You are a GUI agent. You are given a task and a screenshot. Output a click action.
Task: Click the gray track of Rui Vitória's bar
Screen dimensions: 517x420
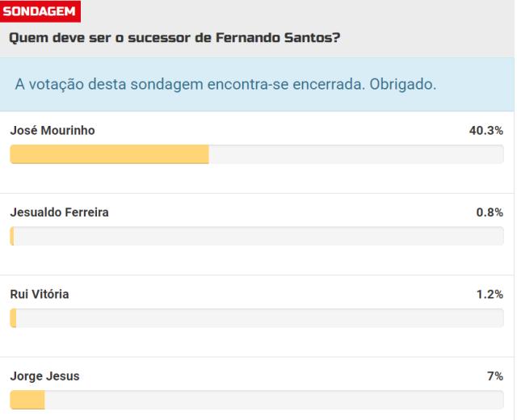258,319
